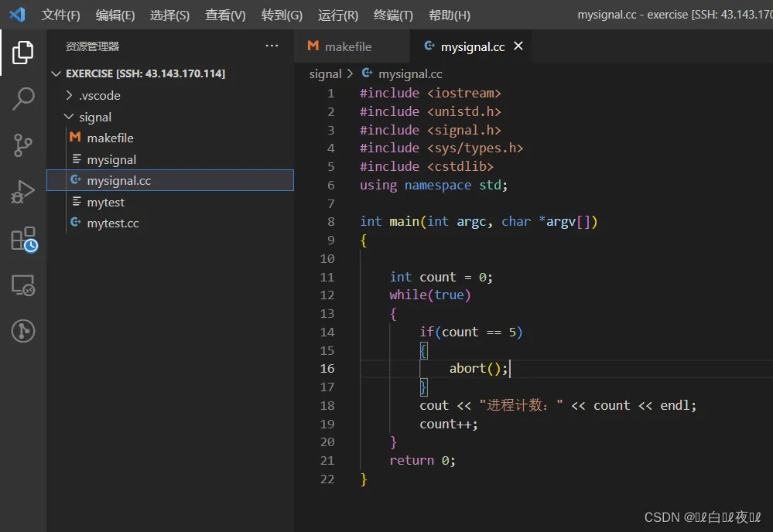Click the #include <cstdlib> line
The image size is (773, 532).
[x=426, y=166]
